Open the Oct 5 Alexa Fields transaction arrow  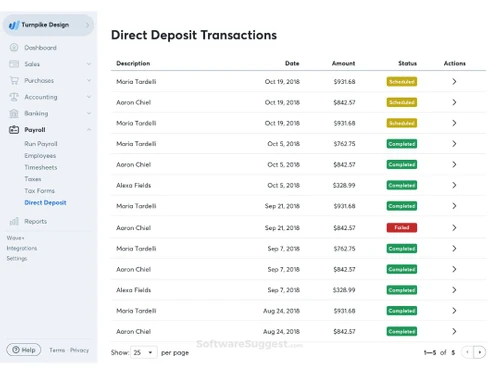click(454, 185)
